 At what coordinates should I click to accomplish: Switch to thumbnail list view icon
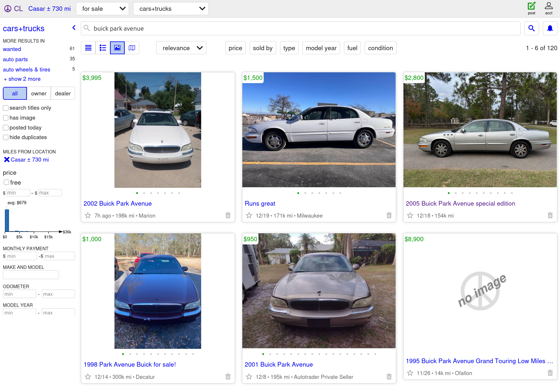coord(103,48)
